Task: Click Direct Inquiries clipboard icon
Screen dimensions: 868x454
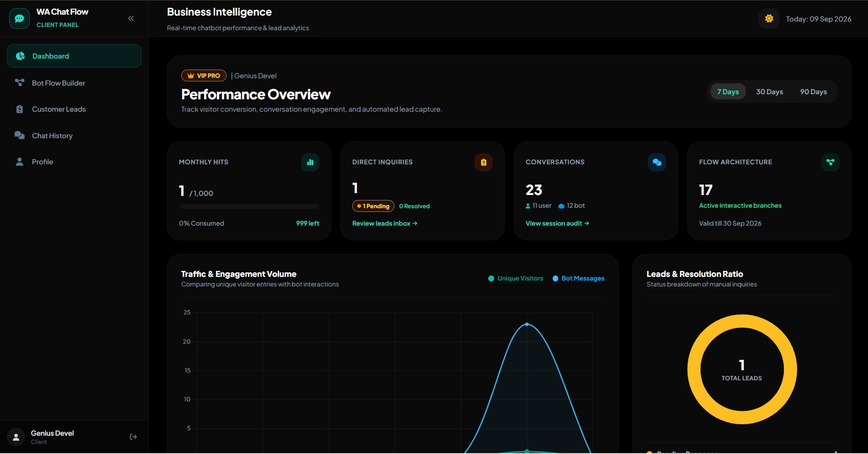Action: tap(484, 162)
